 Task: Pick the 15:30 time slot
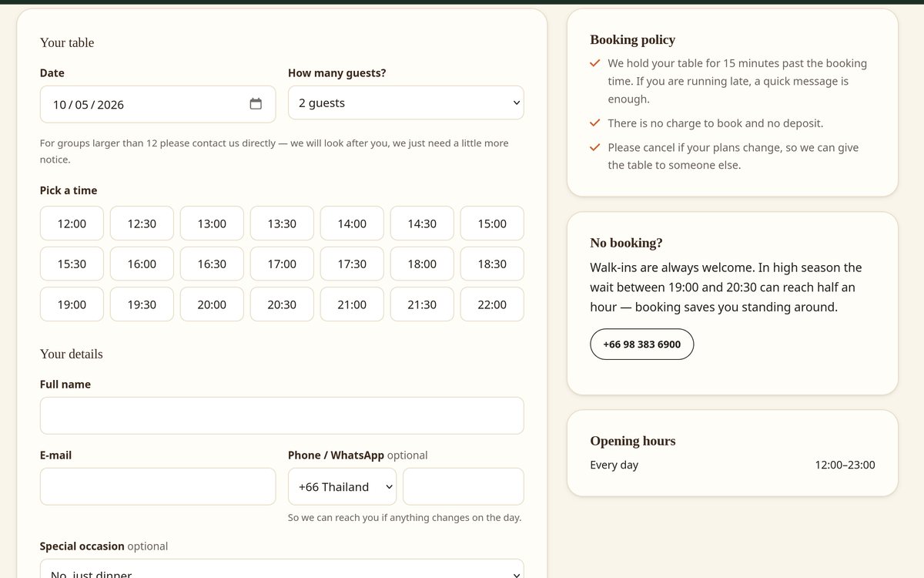tap(72, 264)
